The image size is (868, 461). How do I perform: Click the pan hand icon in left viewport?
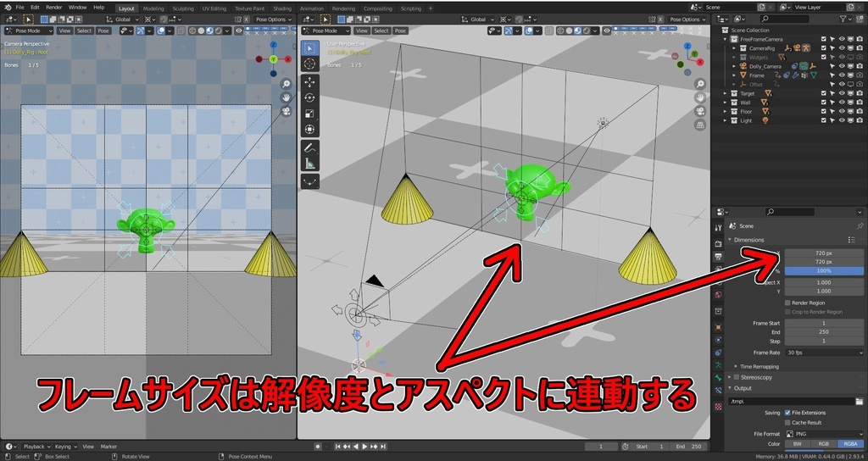(286, 97)
